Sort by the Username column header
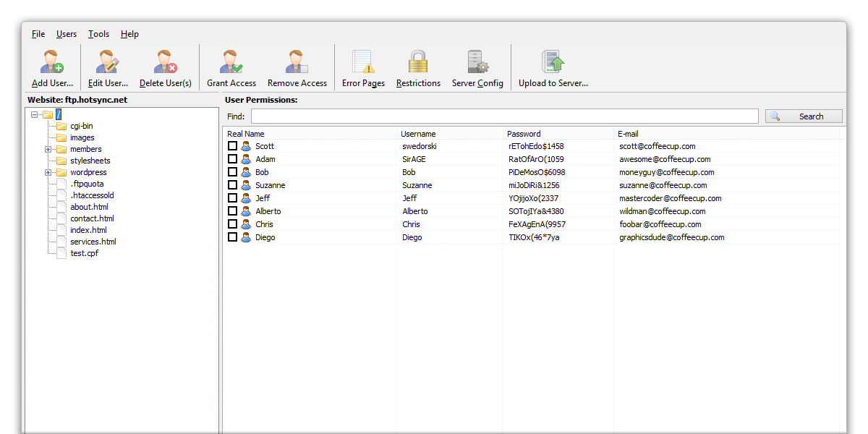The width and height of the screenshot is (868, 434). [450, 134]
